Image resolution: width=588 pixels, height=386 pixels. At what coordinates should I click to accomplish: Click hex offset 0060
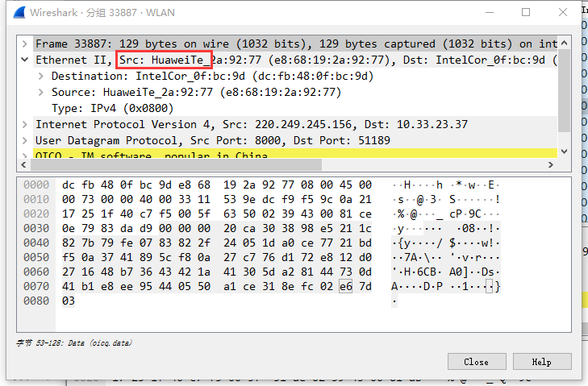pos(36,272)
